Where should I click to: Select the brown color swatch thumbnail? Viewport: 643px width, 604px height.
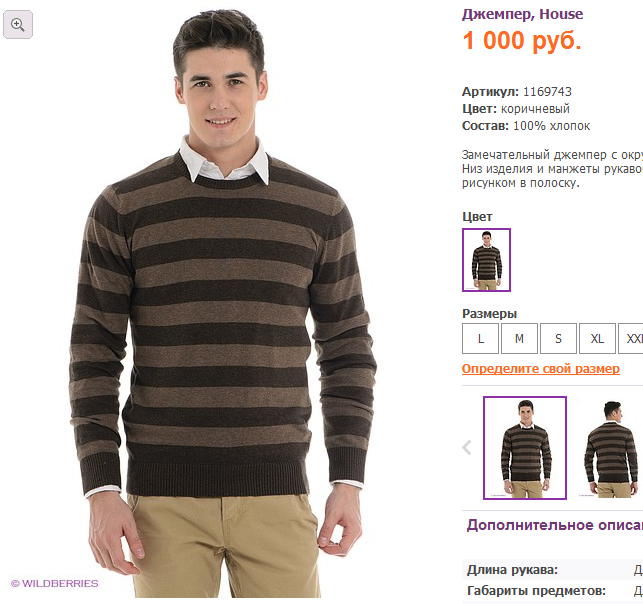pos(486,260)
